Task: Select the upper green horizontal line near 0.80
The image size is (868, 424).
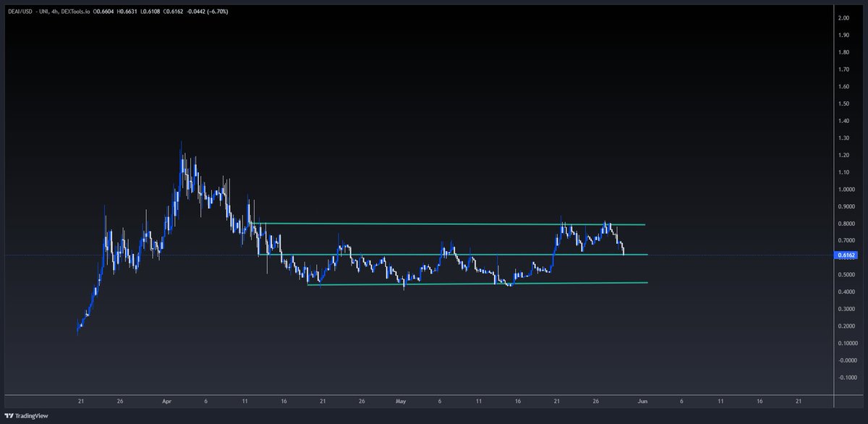Action: pyautogui.click(x=448, y=224)
